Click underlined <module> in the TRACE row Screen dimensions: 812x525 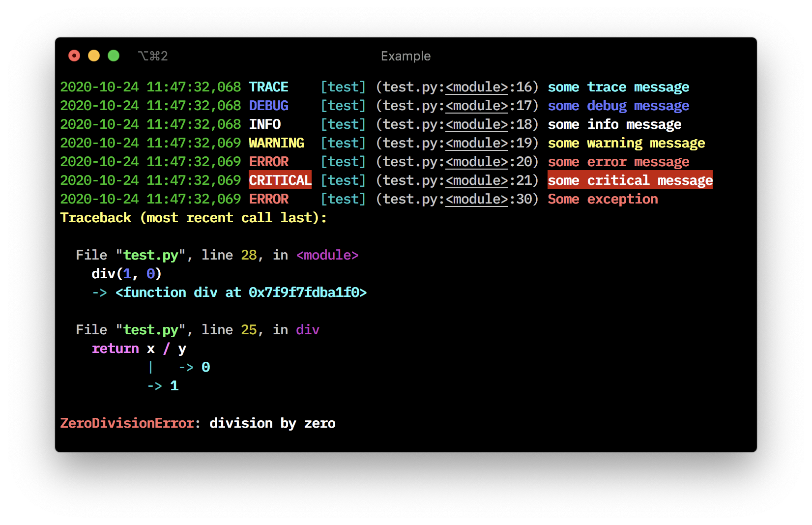(477, 87)
